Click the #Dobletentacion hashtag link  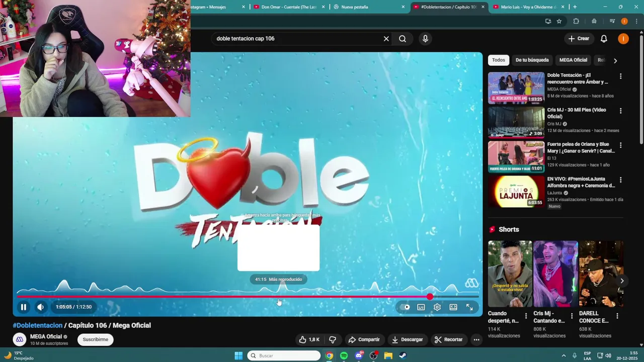tap(38, 325)
